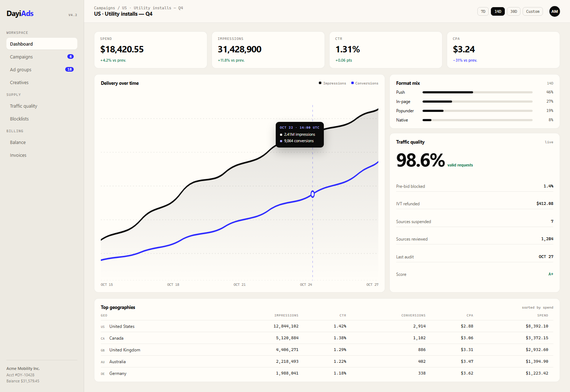The height and width of the screenshot is (392, 570).
Task: Click the Sources reviewed 1,284 value
Action: pyautogui.click(x=547, y=239)
